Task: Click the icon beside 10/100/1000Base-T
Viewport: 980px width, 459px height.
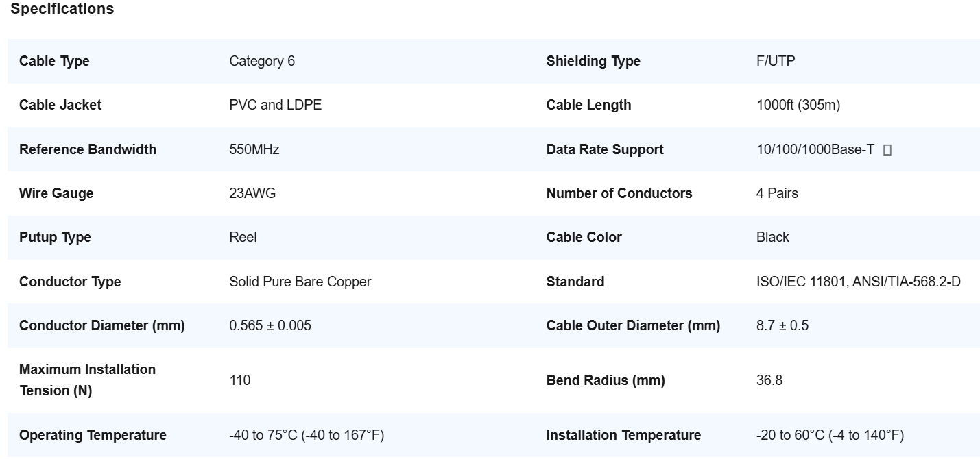Action: click(x=887, y=150)
